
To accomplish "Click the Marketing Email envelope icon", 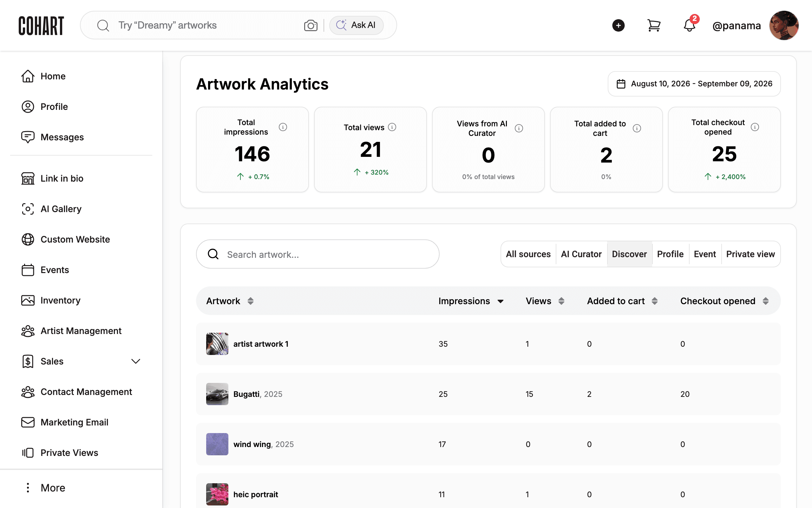I will [28, 422].
